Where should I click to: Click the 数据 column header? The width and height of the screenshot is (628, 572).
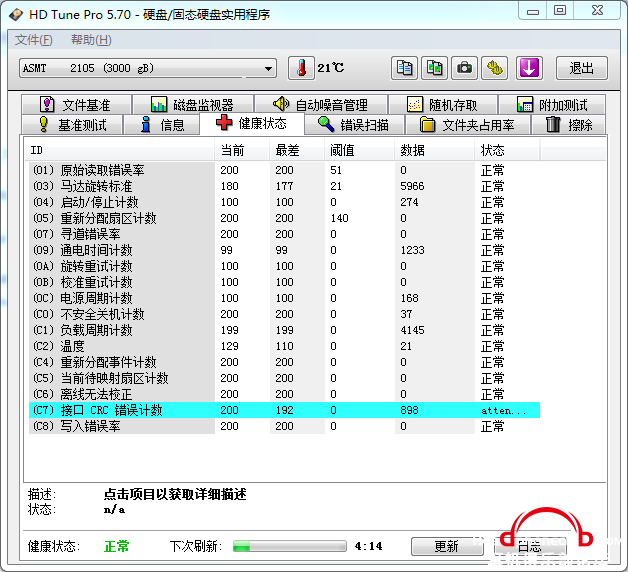[x=435, y=150]
